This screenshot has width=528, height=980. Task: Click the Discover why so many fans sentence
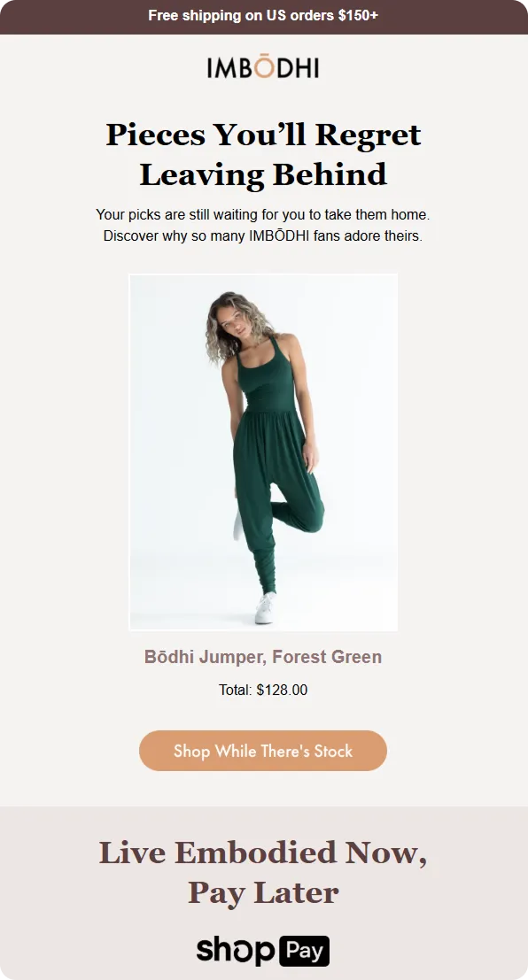(263, 236)
